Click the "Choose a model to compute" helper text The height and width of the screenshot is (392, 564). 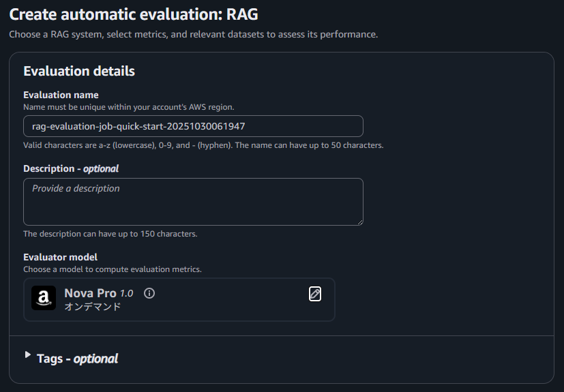[x=113, y=269]
